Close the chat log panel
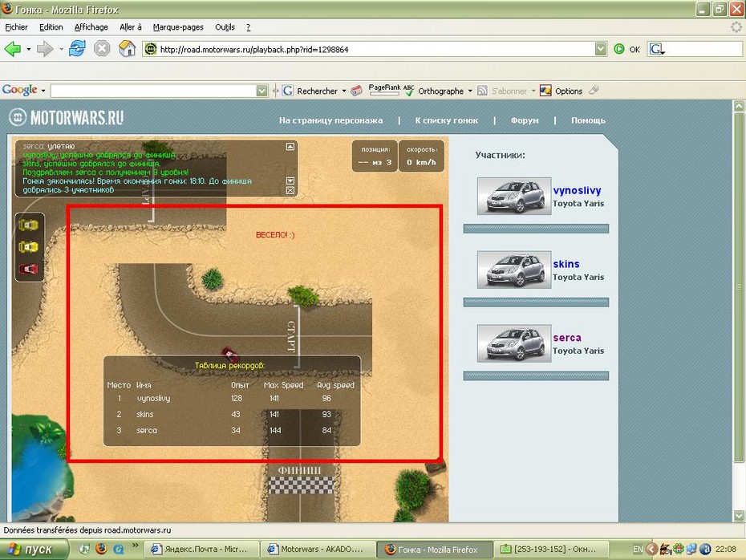This screenshot has width=746, height=560. pos(290,190)
